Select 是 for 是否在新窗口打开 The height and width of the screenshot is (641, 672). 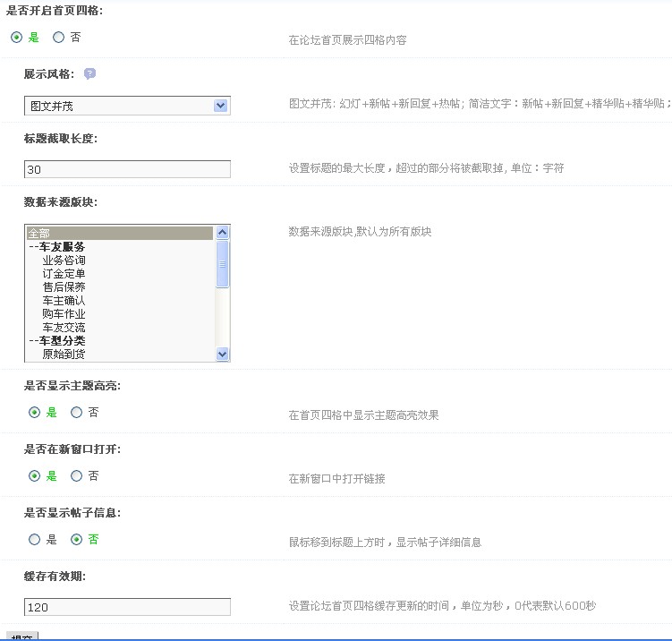[35, 475]
